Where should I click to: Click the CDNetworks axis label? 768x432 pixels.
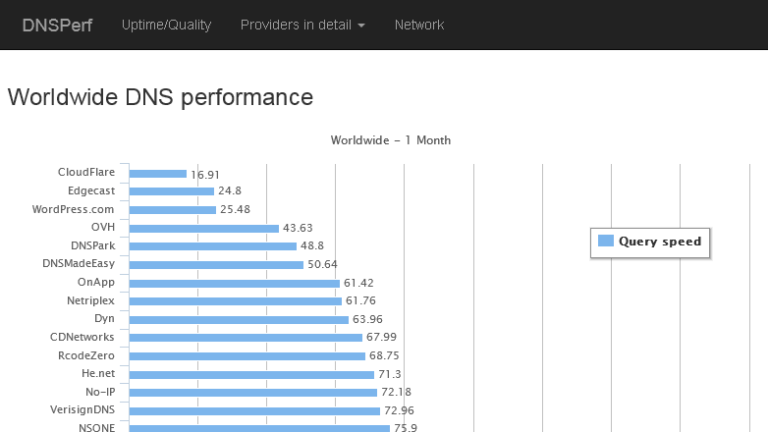coord(82,337)
